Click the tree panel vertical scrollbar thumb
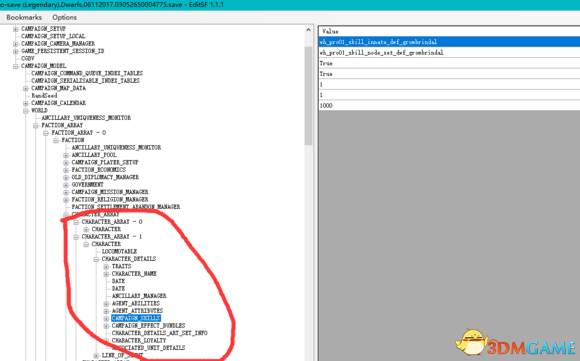The image size is (580, 361). 308,96
